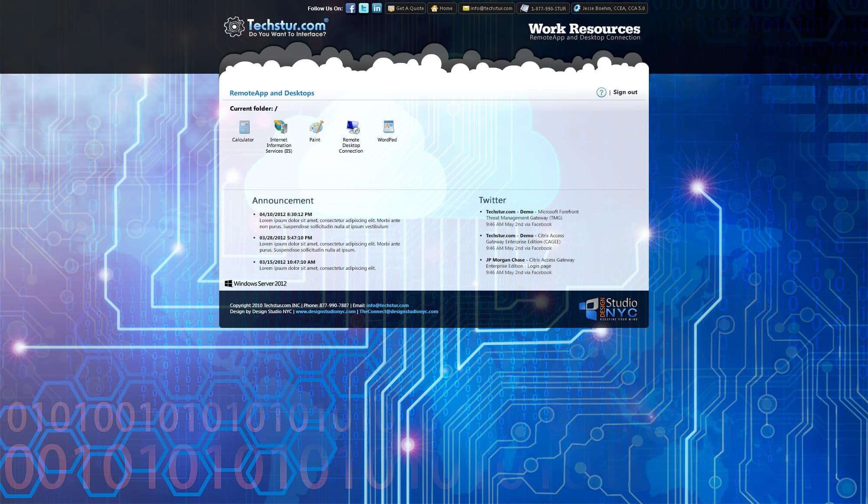Open the Facebook follow icon
868x504 pixels.
[351, 8]
